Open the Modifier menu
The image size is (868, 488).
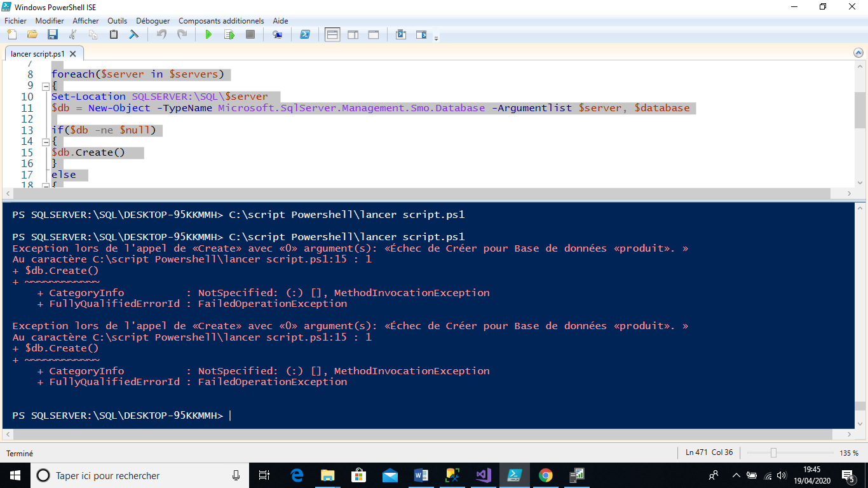tap(50, 21)
